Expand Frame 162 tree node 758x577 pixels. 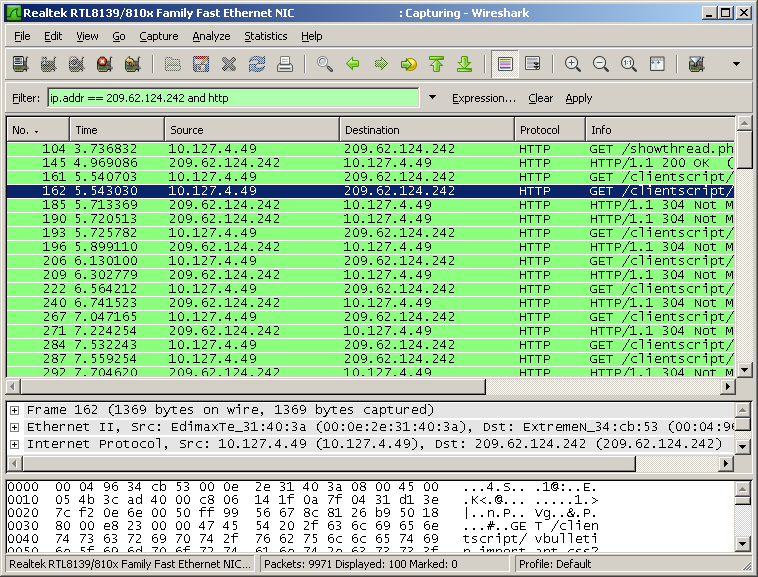point(15,410)
